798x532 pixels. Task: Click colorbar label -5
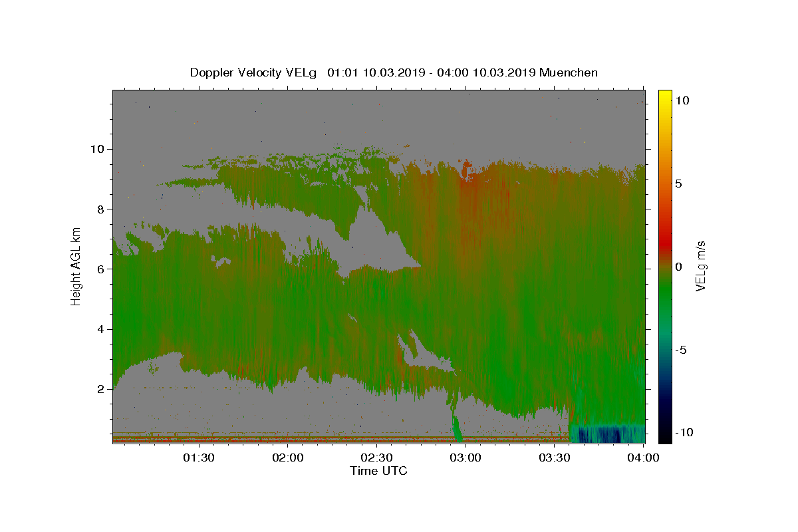tap(680, 350)
